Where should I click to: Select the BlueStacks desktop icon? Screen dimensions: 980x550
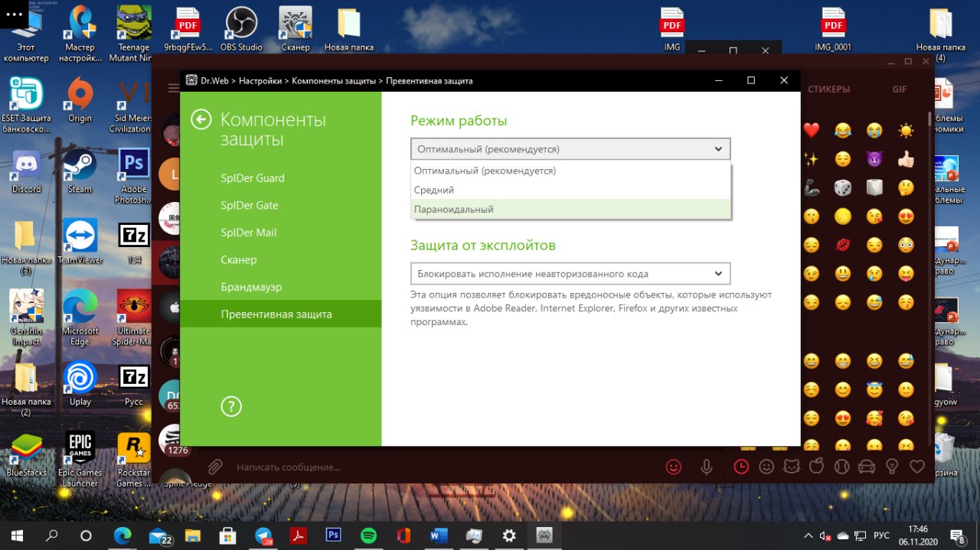[26, 454]
